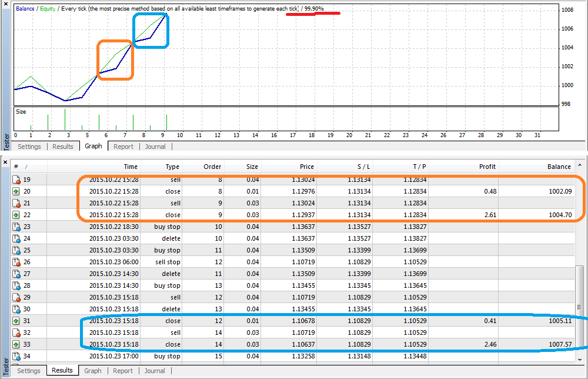Click the buy stop icon in row 23
Image resolution: width=588 pixels, height=379 pixels.
(x=17, y=227)
